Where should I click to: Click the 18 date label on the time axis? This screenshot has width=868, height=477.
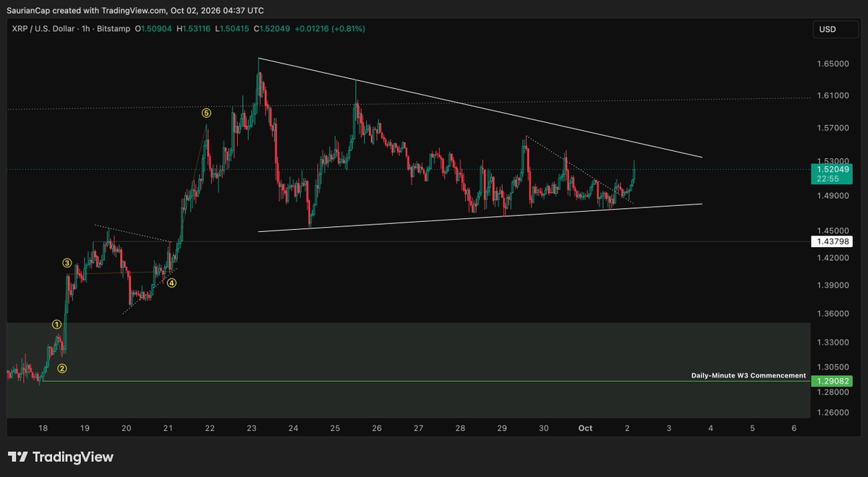(x=43, y=429)
